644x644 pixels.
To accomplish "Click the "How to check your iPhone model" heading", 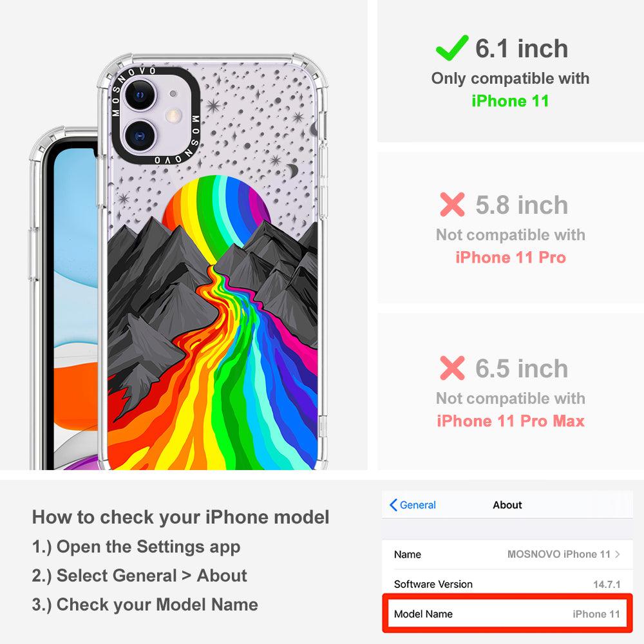I will point(181,517).
